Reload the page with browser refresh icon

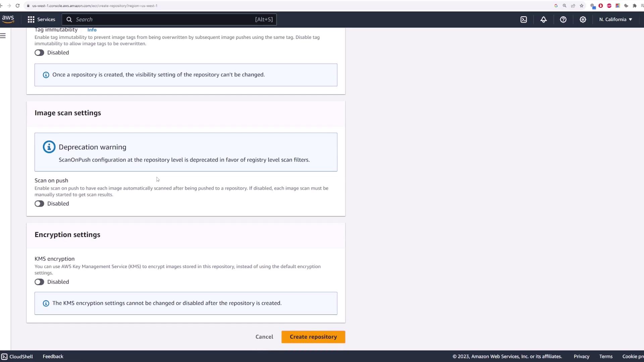(x=17, y=6)
